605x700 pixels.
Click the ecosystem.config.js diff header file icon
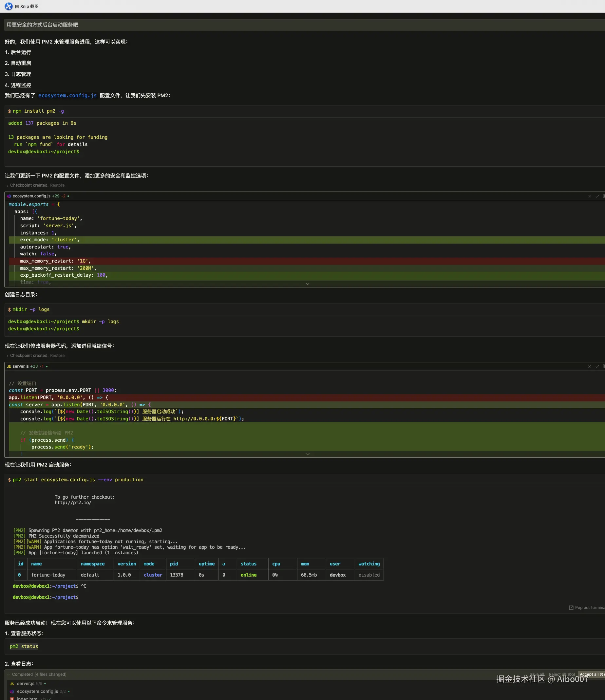(9, 196)
